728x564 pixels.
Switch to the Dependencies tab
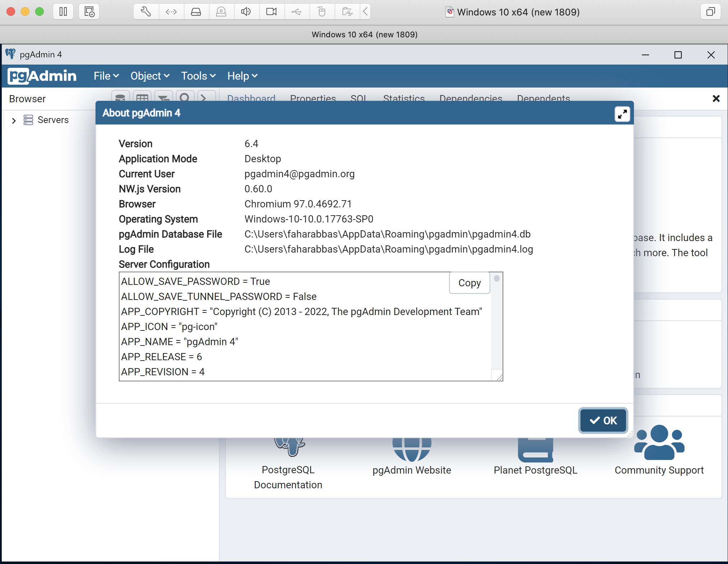click(x=471, y=98)
